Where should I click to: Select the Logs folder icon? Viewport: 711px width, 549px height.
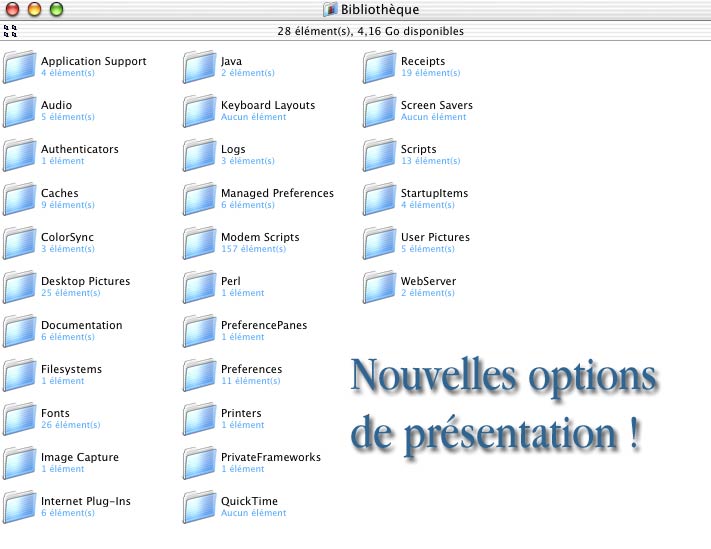200,155
